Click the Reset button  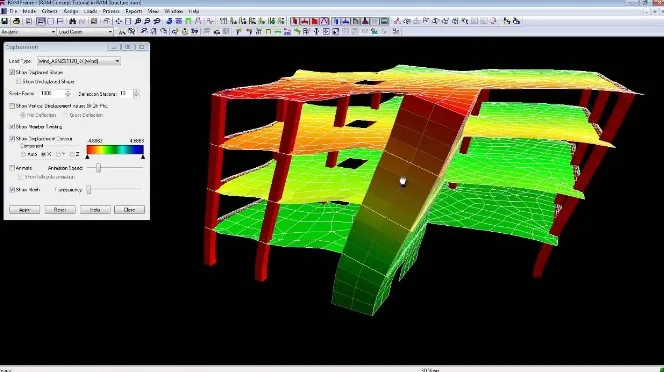coord(60,210)
